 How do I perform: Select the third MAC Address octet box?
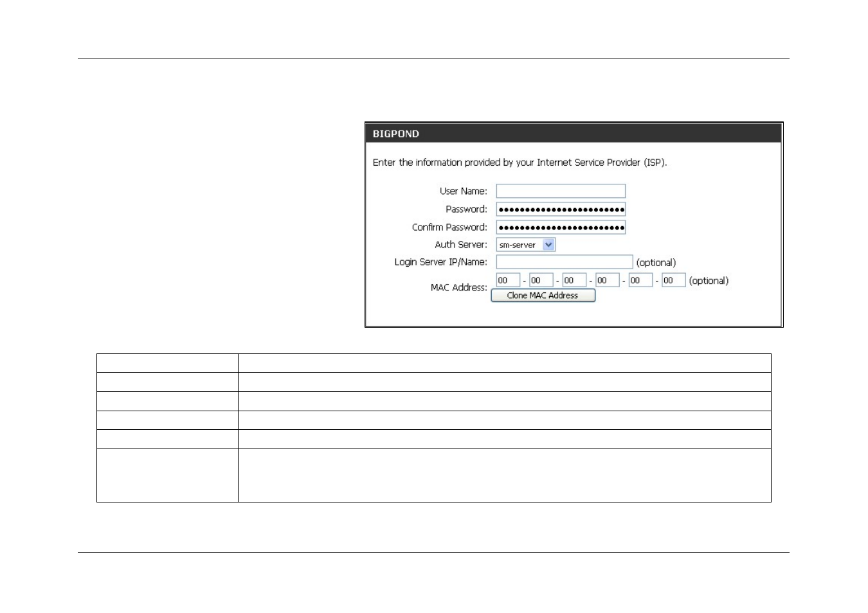(x=574, y=280)
